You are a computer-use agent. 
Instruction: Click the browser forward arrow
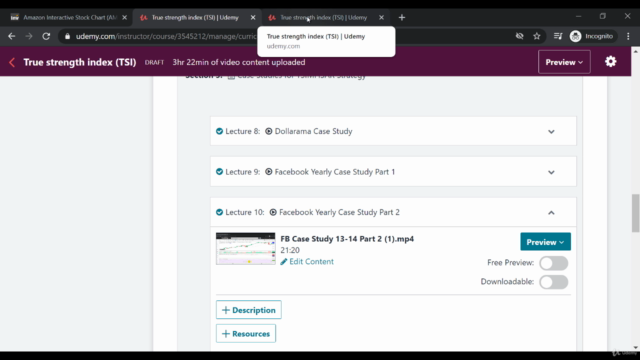(29, 36)
